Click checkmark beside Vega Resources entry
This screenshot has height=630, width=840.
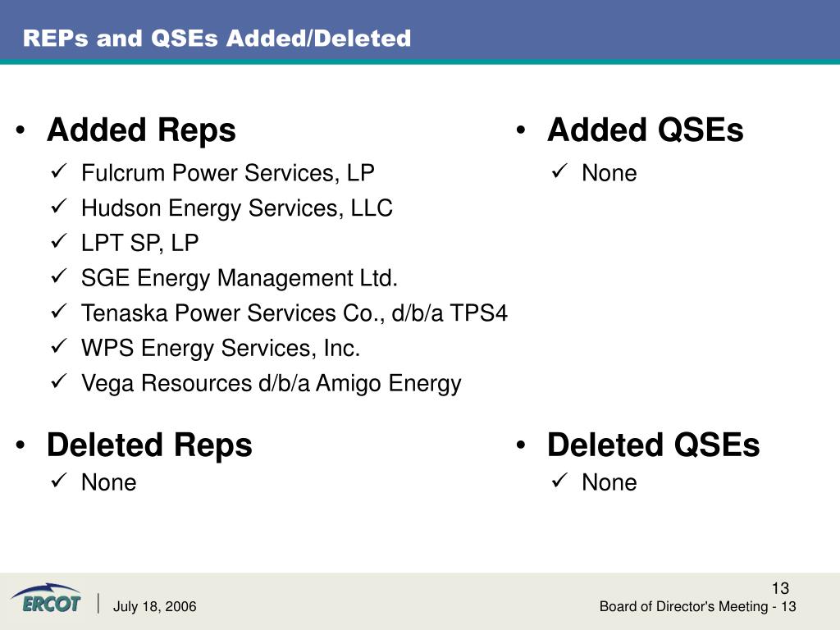point(58,381)
